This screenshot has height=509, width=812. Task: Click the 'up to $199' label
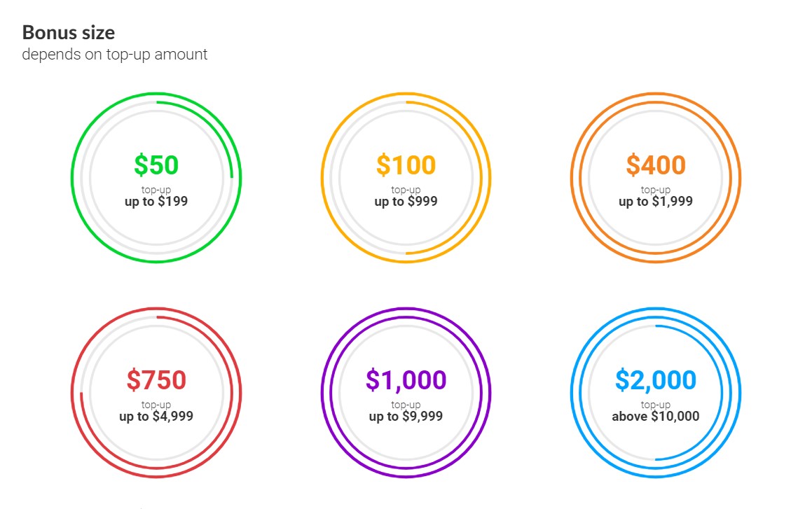tap(156, 201)
